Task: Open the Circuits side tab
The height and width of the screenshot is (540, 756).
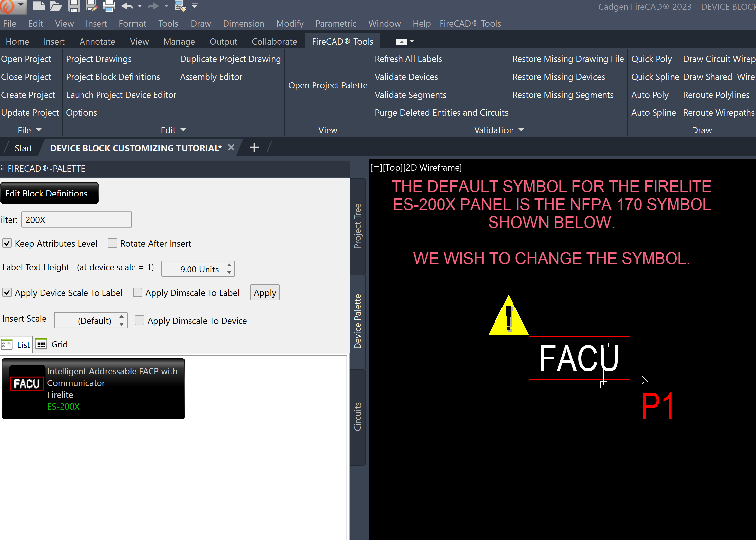Action: [x=358, y=417]
